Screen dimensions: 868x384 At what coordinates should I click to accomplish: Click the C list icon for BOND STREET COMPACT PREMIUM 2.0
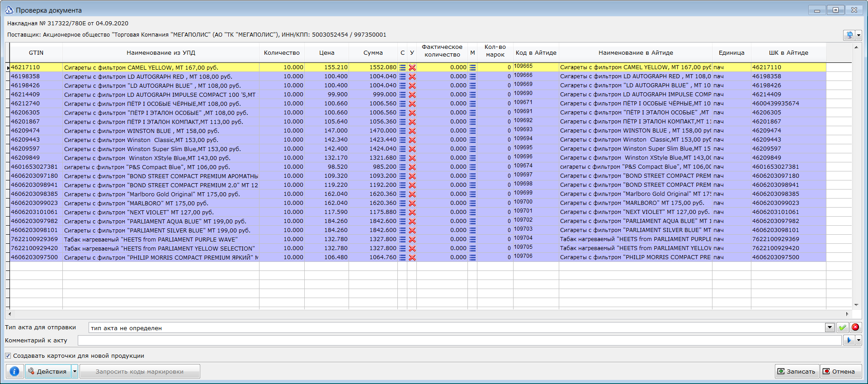(x=402, y=185)
